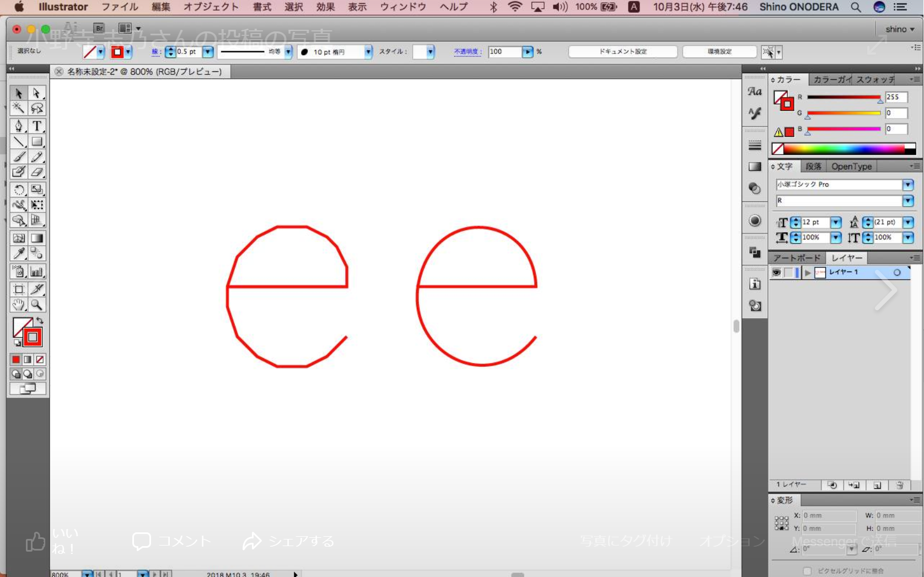Open the Stroke panel icon in dock
This screenshot has width=924, height=577.
coord(755,146)
